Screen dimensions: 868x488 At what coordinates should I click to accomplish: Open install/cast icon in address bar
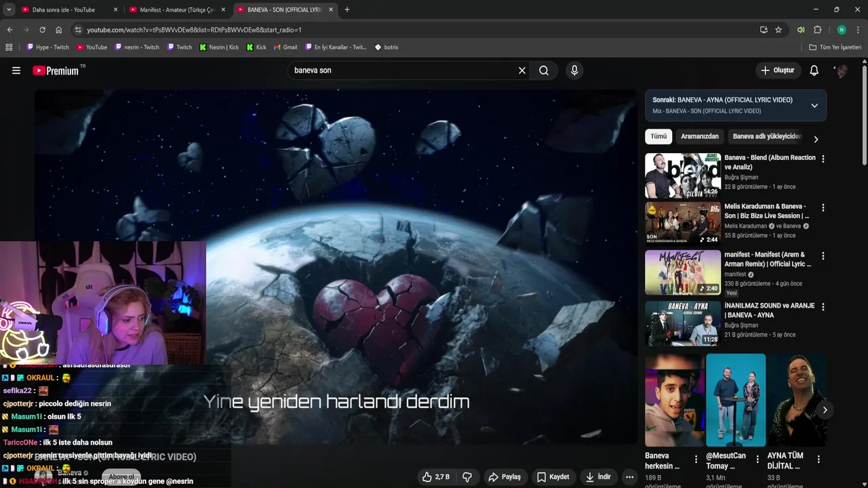coord(764,30)
